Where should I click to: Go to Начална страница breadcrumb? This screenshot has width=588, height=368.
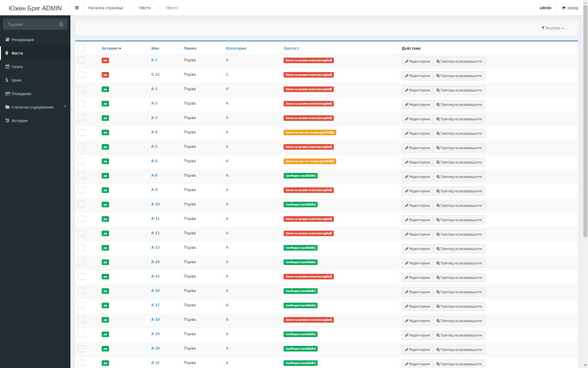(105, 8)
